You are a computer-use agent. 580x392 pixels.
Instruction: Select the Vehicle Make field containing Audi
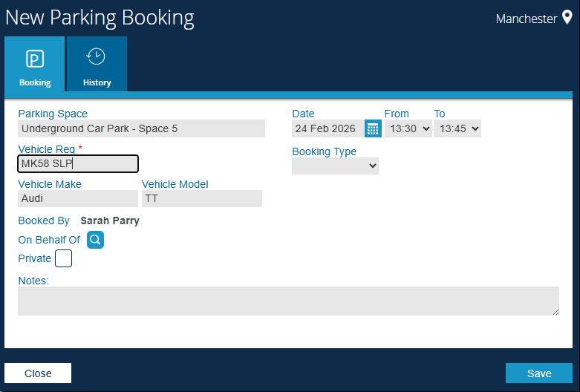(78, 198)
